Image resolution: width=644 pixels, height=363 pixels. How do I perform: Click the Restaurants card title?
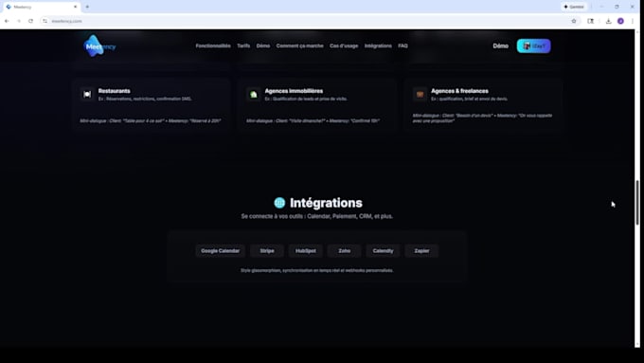[115, 91]
